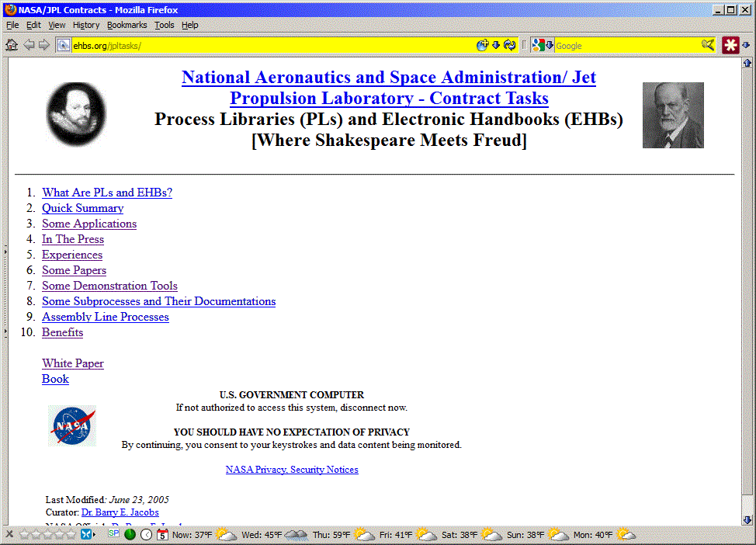This screenshot has height=545, width=756.
Task: Open 'Some Subprocesses and Their Documentations' link
Action: [x=158, y=301]
